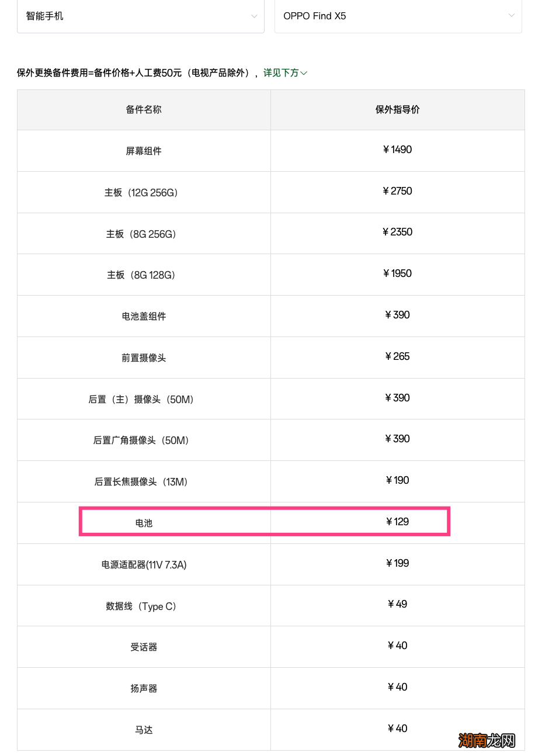The height and width of the screenshot is (756, 535).
Task: Click the ¥190 telephoto camera price
Action: coord(397,480)
